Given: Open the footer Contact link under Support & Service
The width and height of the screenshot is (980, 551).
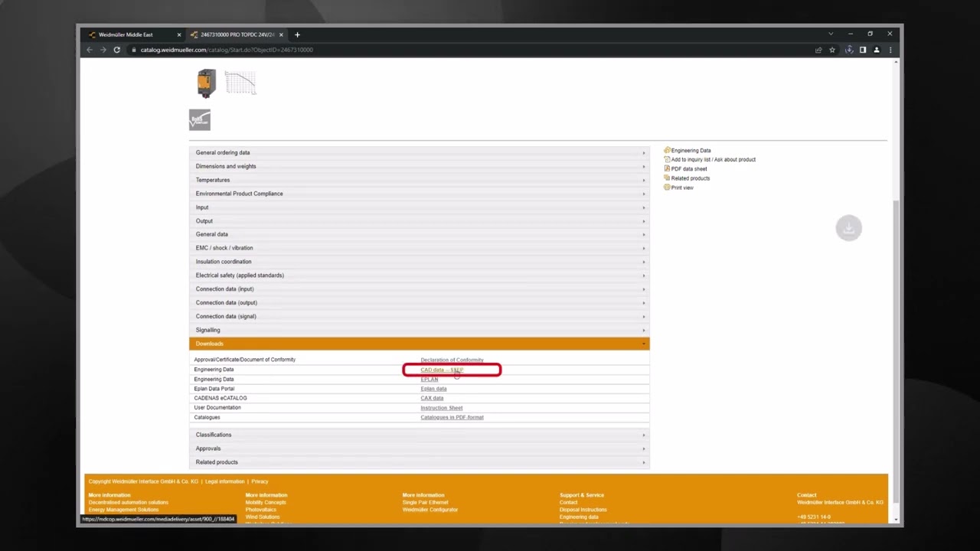Looking at the screenshot, I should click(x=569, y=502).
